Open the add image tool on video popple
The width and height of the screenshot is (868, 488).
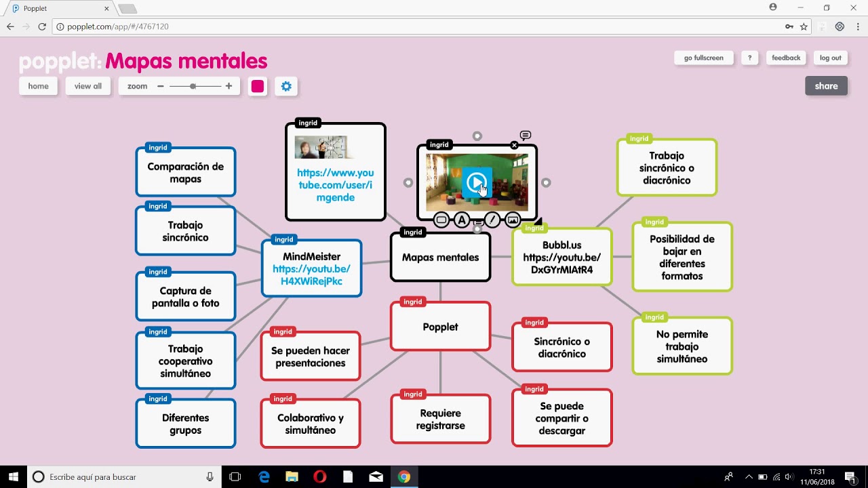(513, 220)
